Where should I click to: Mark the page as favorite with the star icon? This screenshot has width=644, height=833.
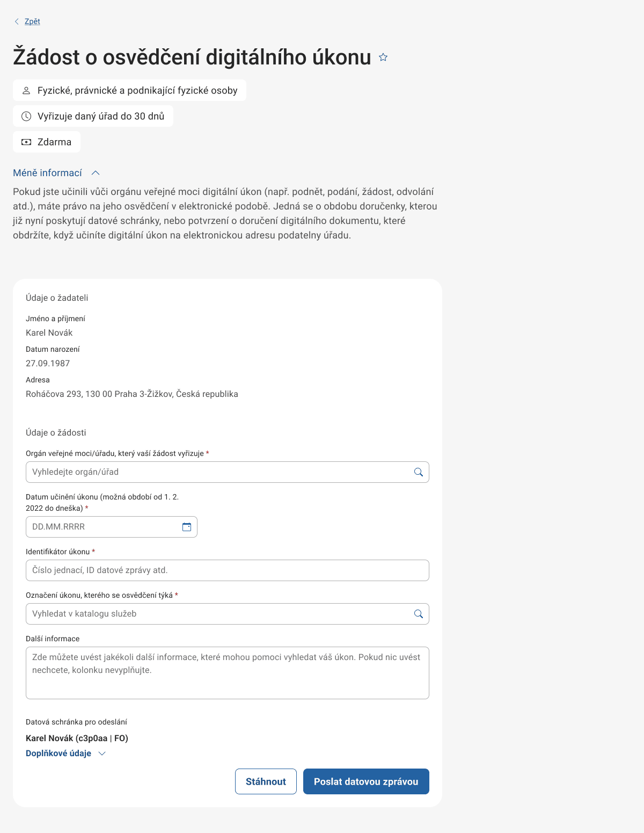[x=383, y=57]
